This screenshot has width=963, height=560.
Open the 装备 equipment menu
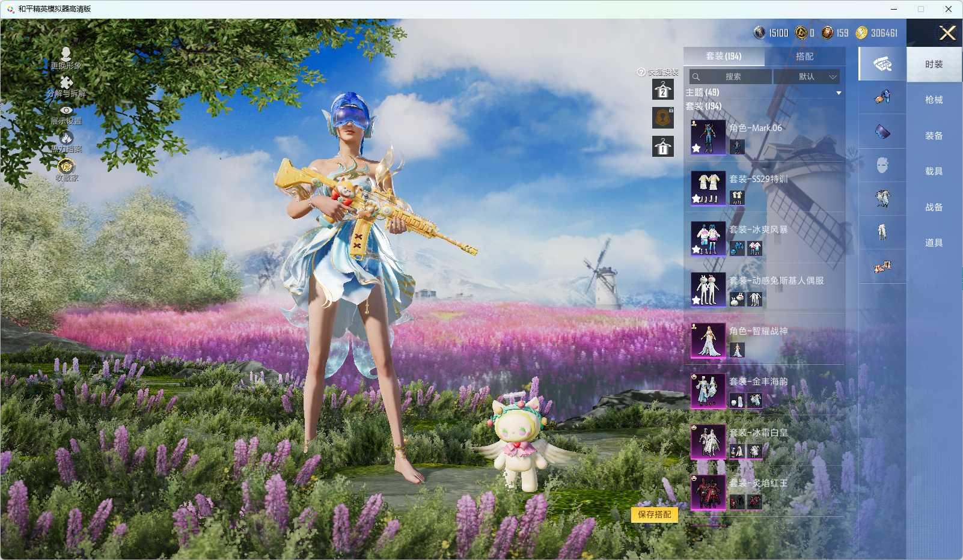934,136
